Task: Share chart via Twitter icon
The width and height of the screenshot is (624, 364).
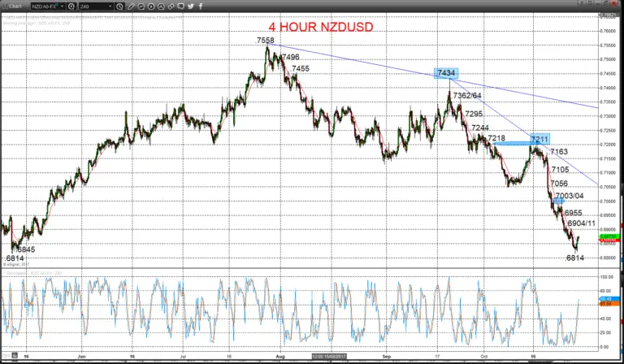Action: pos(191,6)
